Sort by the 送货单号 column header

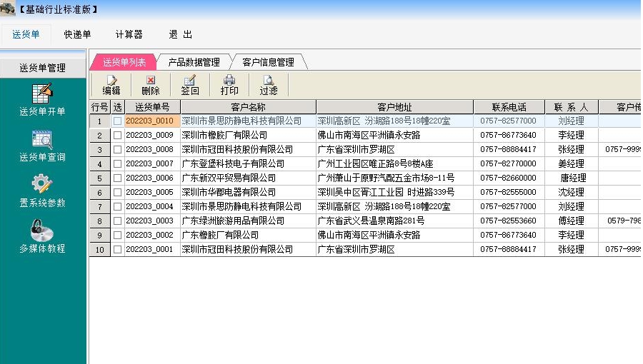tap(153, 107)
